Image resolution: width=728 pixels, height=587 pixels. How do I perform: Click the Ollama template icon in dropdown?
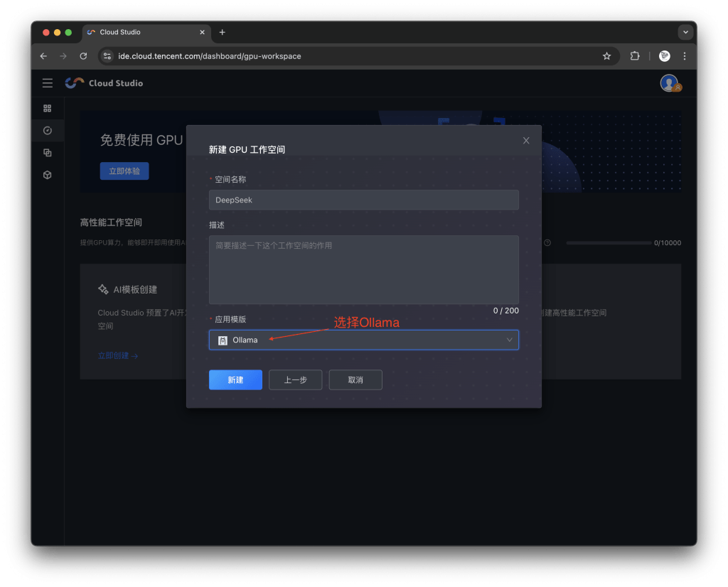coord(223,340)
